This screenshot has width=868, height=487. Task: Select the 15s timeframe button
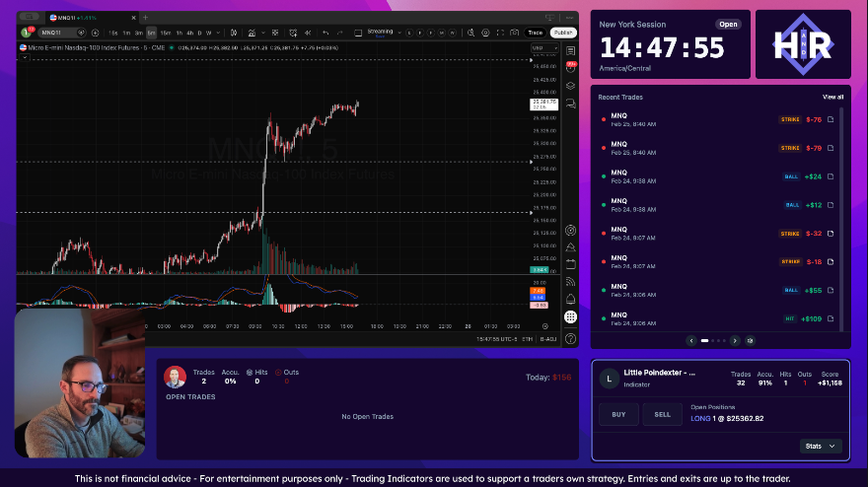pyautogui.click(x=112, y=33)
